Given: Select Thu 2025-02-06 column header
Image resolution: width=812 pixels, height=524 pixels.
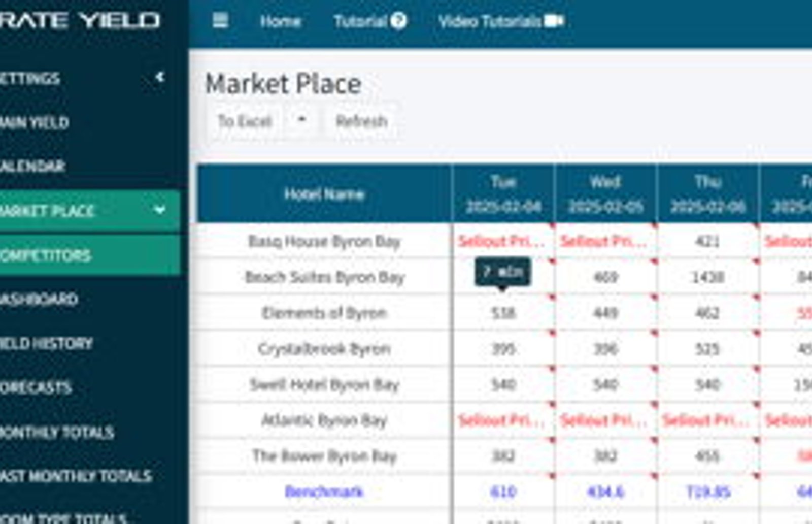Looking at the screenshot, I should pos(708,194).
